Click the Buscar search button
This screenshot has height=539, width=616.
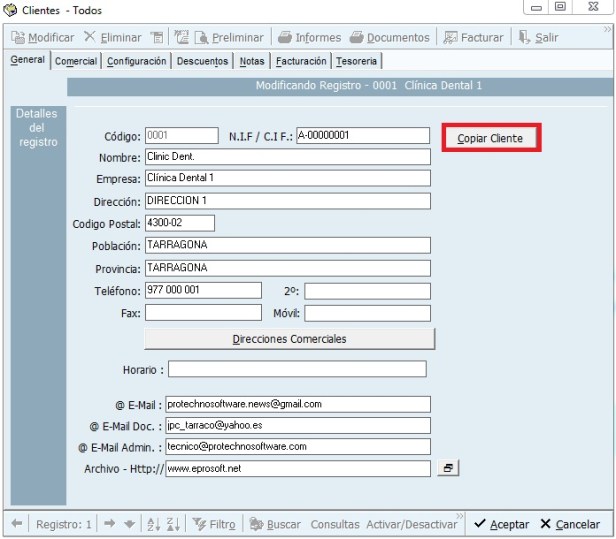(275, 524)
